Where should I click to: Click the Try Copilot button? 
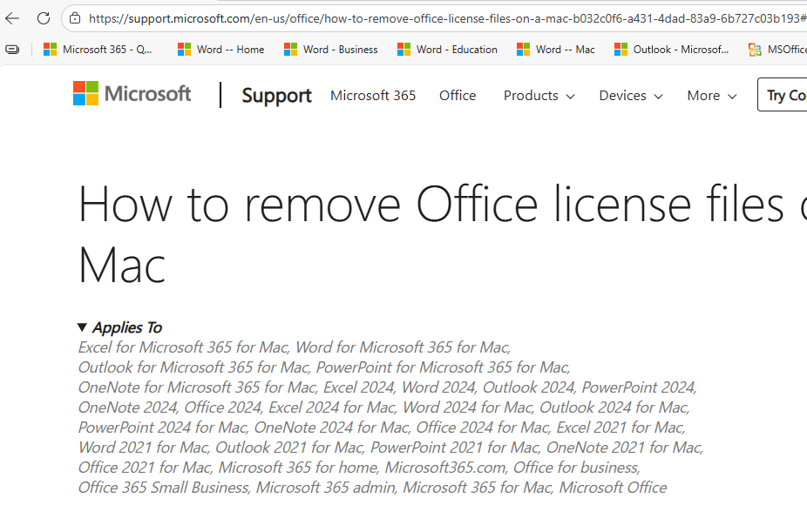(x=783, y=95)
